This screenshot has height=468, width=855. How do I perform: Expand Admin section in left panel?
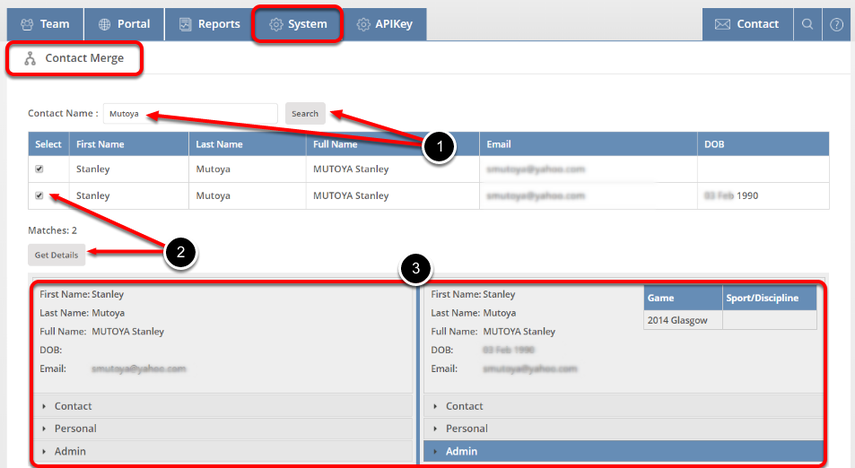224,451
